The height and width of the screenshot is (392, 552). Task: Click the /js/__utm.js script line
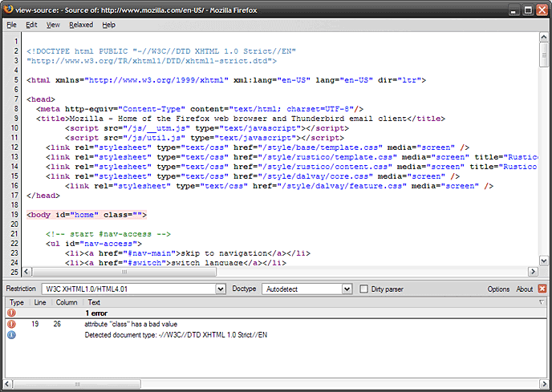pos(207,128)
